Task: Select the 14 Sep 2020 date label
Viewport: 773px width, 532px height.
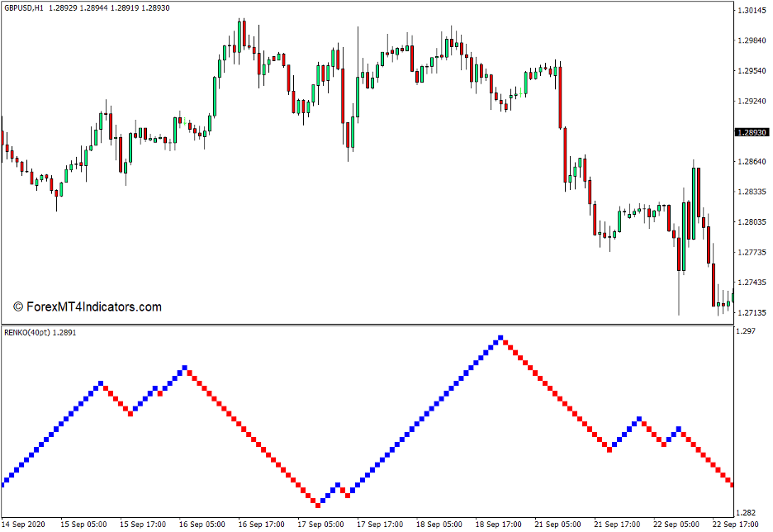Action: (x=25, y=524)
